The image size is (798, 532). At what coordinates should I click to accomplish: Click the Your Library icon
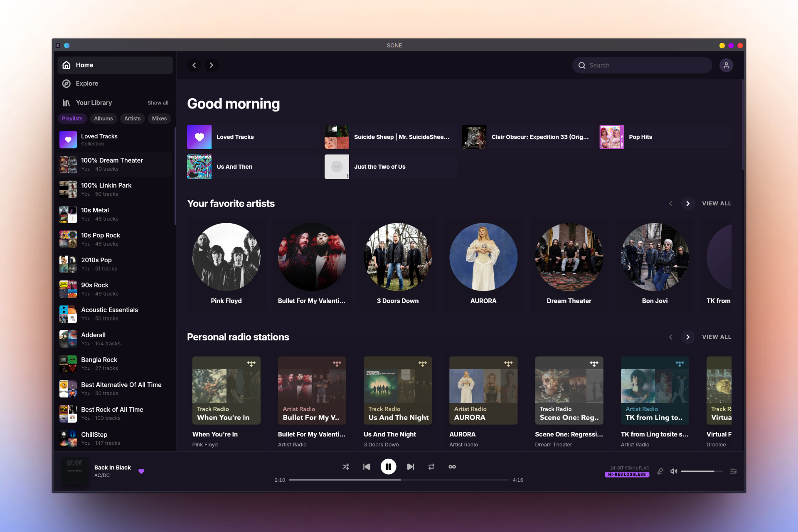click(x=66, y=103)
